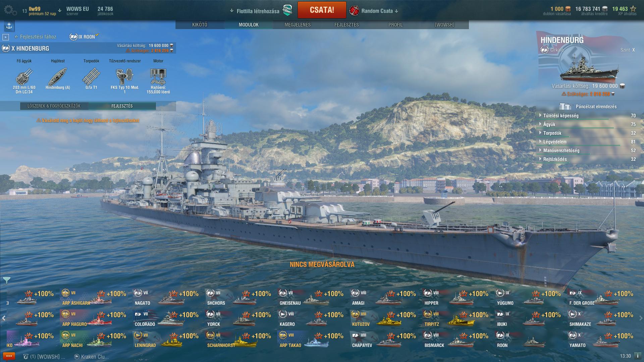Open the chat speech bubble button
644x362 pixels.
point(9,356)
